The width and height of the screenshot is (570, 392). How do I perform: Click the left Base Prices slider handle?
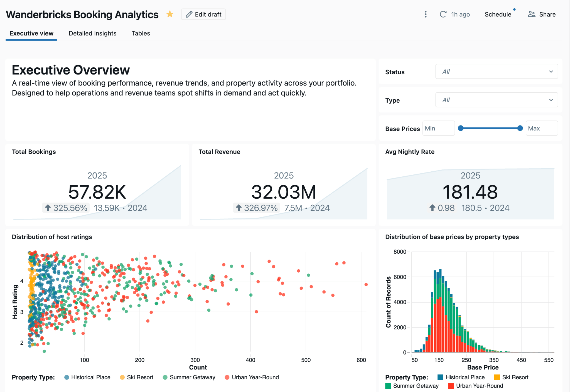click(x=461, y=128)
